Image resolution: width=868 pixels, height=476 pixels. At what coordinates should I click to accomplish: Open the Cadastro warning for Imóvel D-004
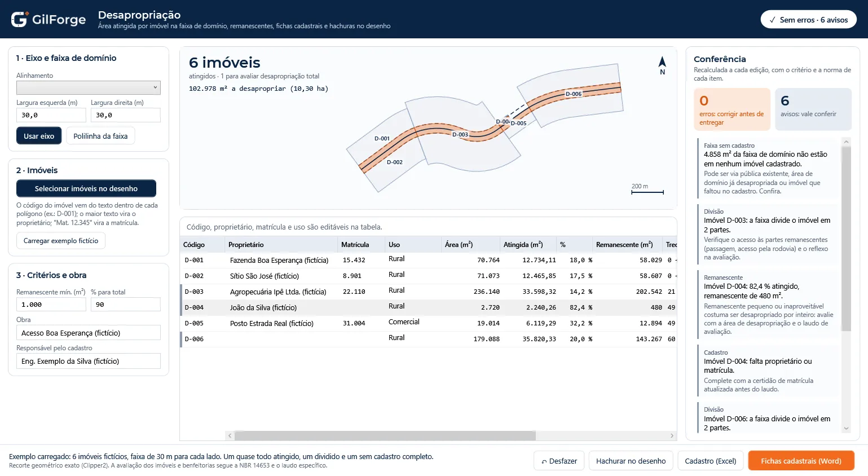click(x=767, y=371)
